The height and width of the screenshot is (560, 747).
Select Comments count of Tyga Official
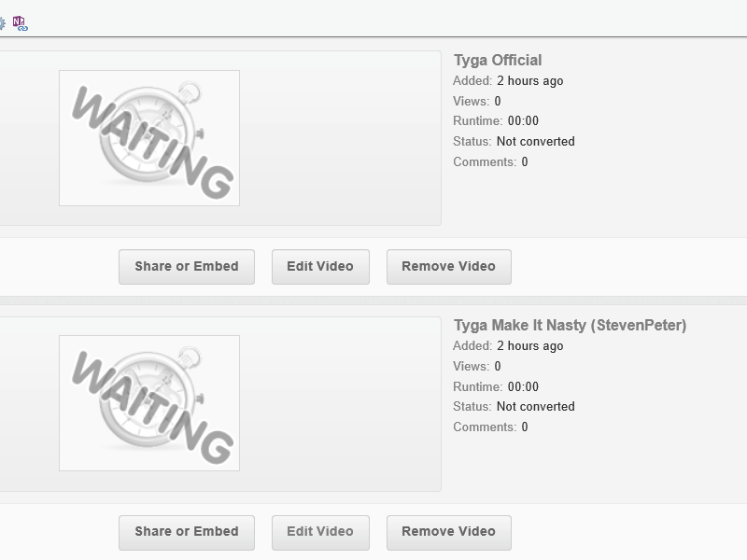point(525,161)
